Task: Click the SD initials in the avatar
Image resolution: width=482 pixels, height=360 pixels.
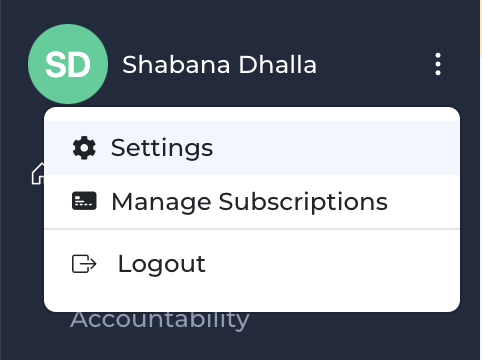Action: pos(68,65)
